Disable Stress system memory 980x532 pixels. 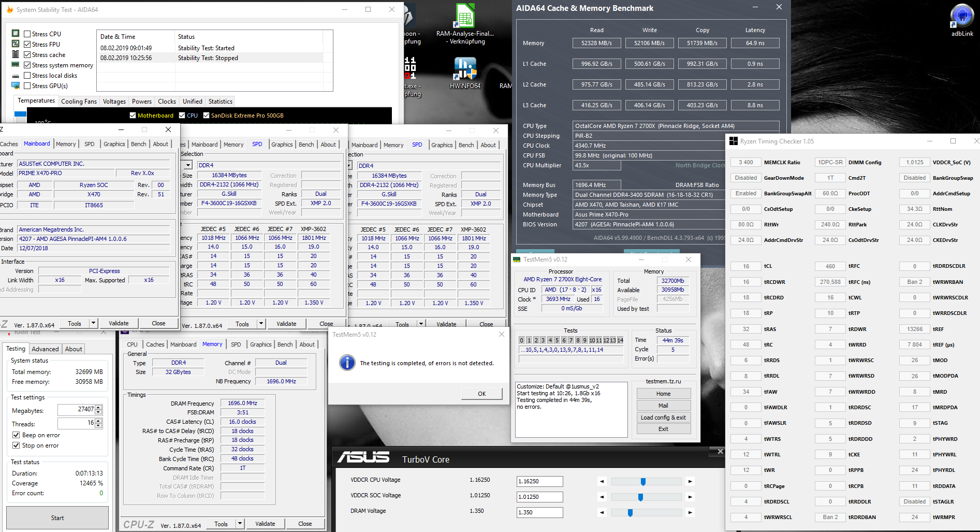click(x=27, y=65)
